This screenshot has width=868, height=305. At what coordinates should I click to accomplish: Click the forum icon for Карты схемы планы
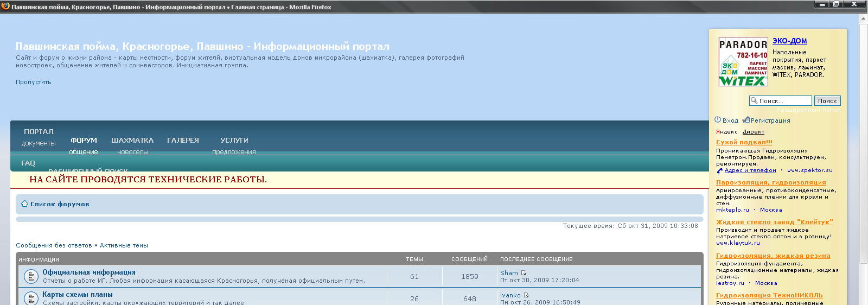[30, 297]
